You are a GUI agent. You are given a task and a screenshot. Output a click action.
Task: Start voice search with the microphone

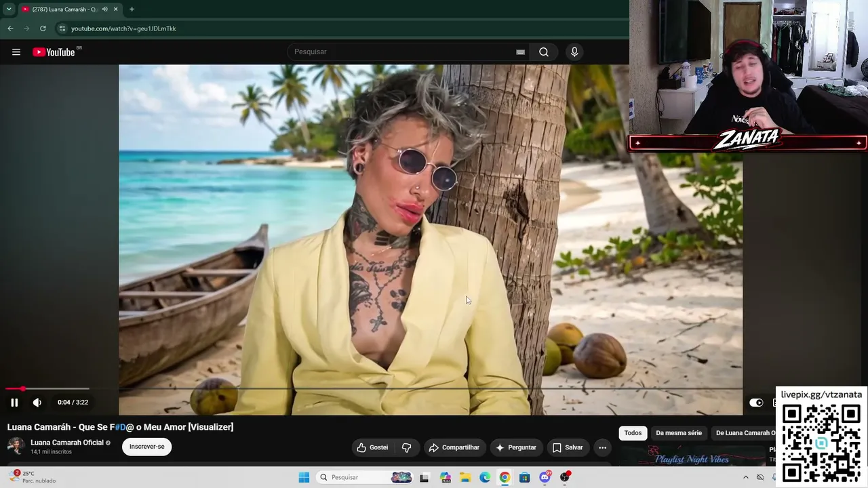pyautogui.click(x=574, y=52)
